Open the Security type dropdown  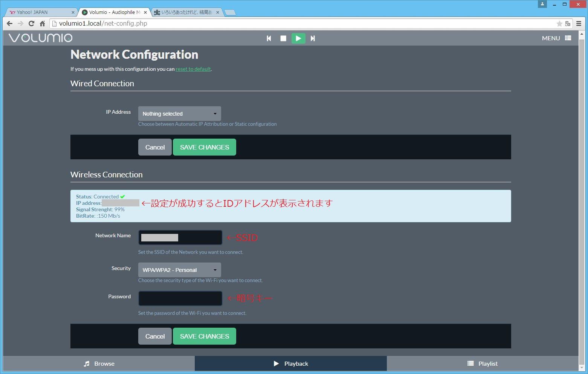180,270
